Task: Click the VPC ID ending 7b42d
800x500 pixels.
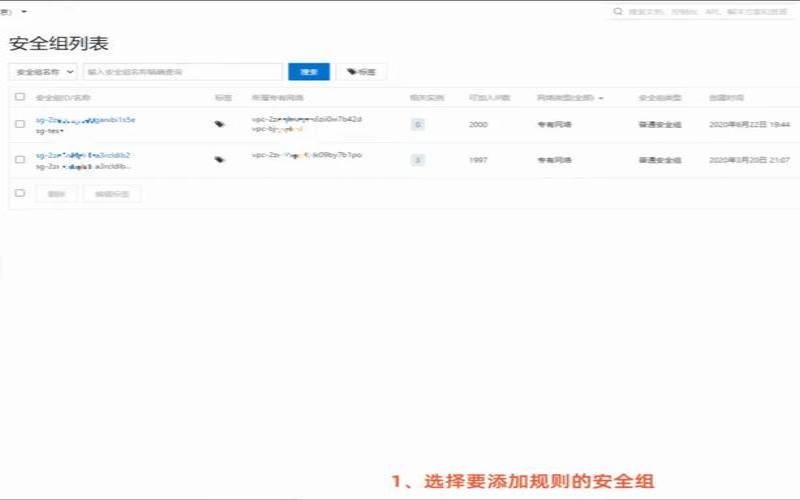Action: pyautogui.click(x=307, y=119)
